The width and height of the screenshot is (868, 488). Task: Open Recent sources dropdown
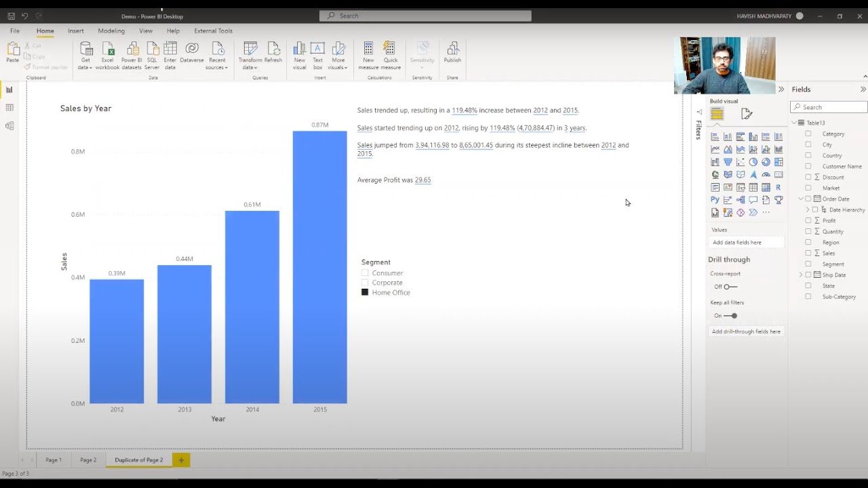click(217, 56)
